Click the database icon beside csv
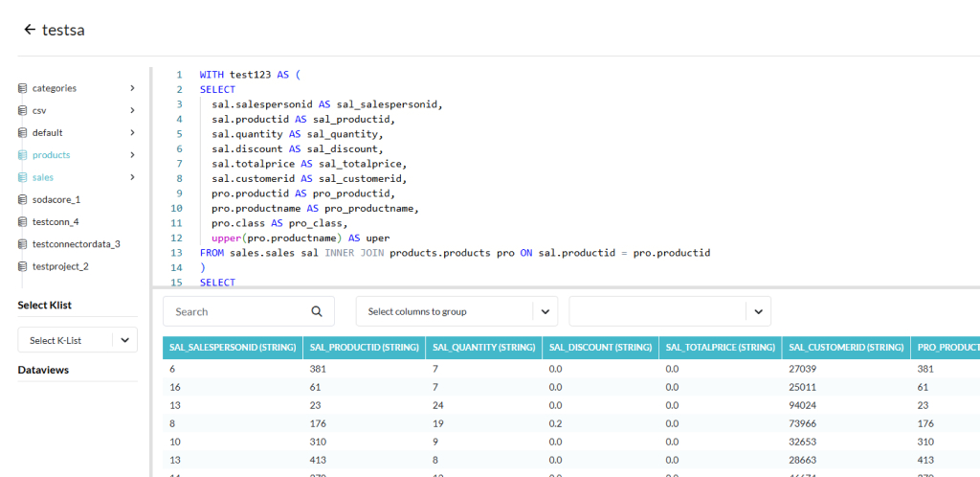 coord(22,110)
